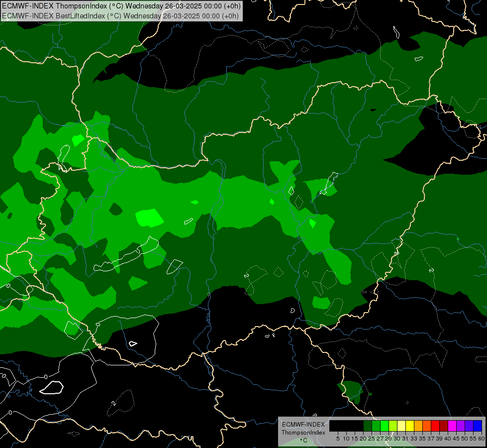
Task: Click the purple 45–50 legend swatch
Action: tap(461, 426)
